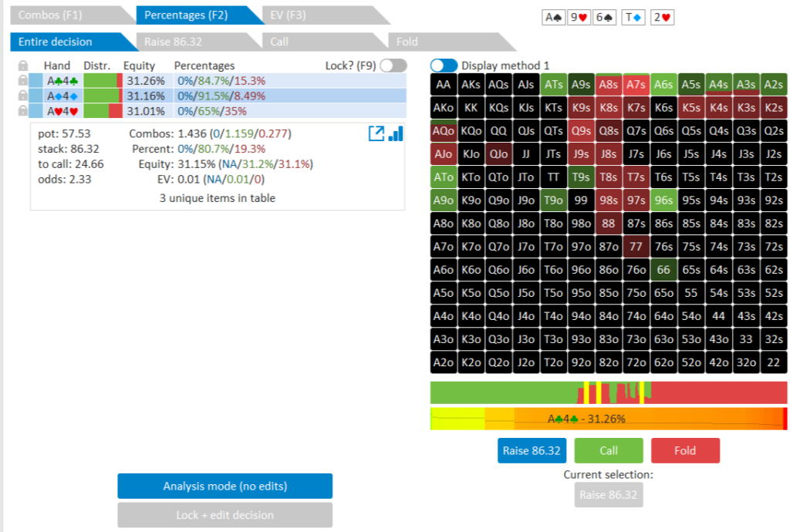Select the Fold decision tab
Image resolution: width=790 pixels, height=532 pixels.
pos(447,42)
